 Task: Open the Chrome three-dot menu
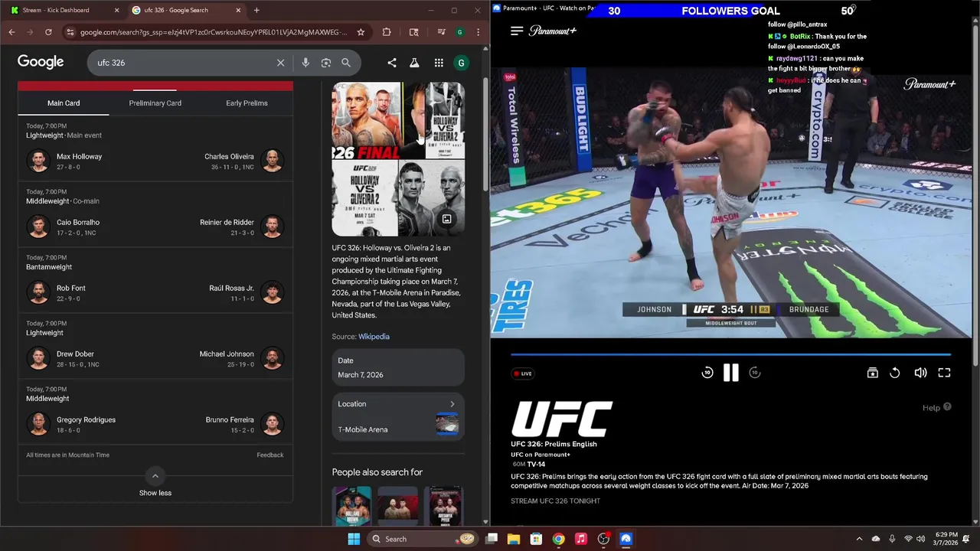click(479, 32)
